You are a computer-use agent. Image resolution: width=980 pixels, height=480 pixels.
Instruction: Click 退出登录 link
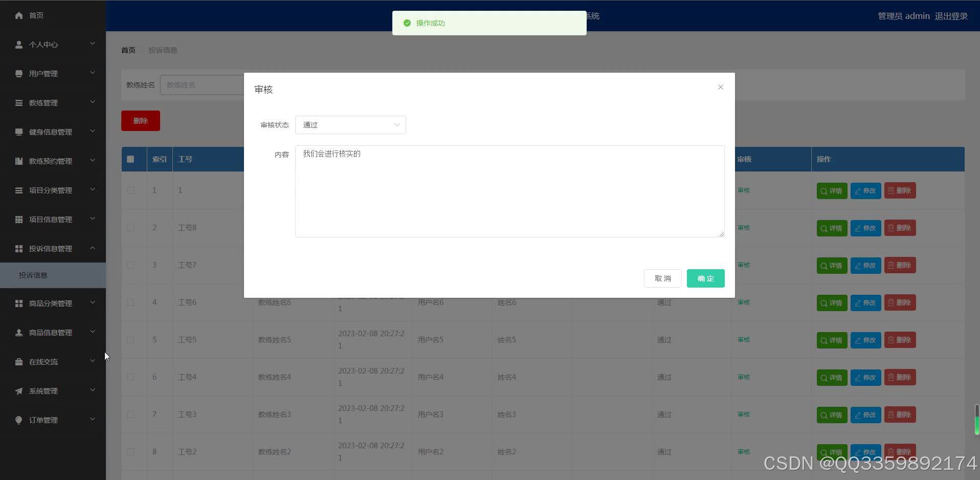tap(951, 16)
